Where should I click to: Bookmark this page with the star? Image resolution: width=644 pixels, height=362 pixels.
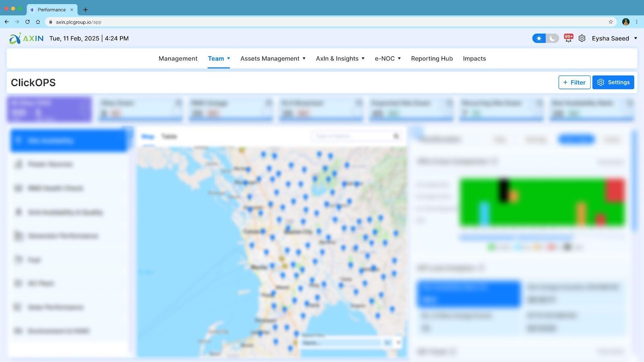tap(611, 22)
